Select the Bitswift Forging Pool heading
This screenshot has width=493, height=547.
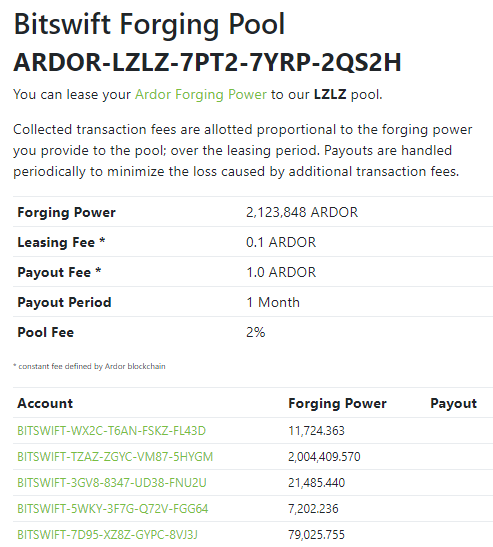click(149, 24)
